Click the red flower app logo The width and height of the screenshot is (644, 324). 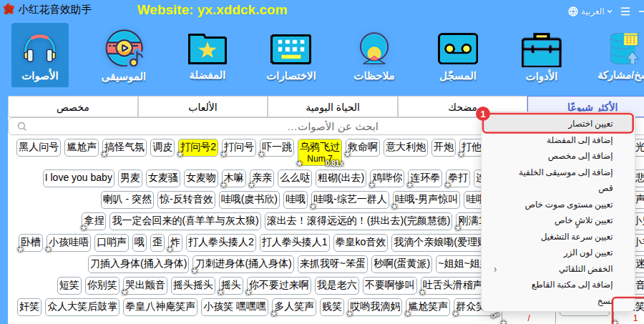8,9
